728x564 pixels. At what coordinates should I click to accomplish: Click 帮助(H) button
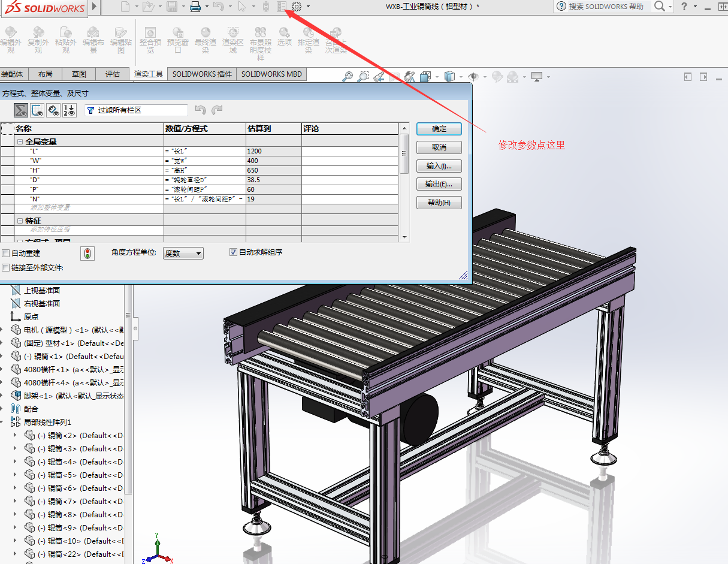point(439,203)
